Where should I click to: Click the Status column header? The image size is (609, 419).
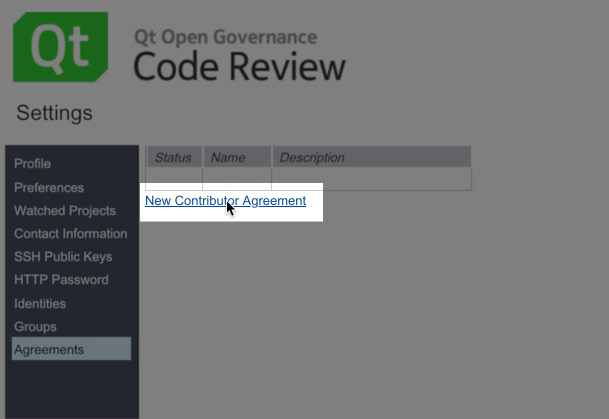(174, 157)
